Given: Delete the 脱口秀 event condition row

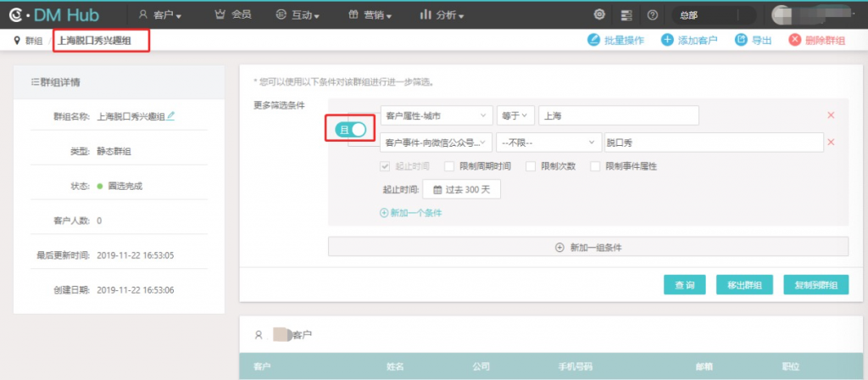Looking at the screenshot, I should (x=831, y=142).
